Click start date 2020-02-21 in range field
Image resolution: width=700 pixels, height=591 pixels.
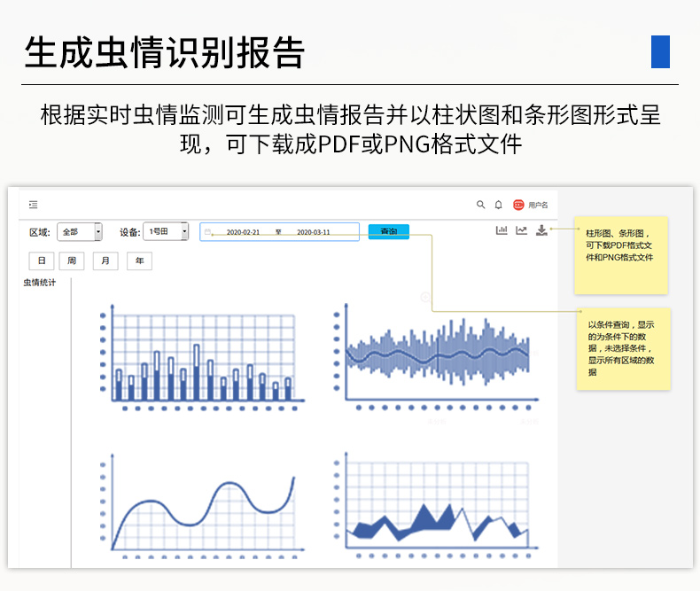(243, 232)
